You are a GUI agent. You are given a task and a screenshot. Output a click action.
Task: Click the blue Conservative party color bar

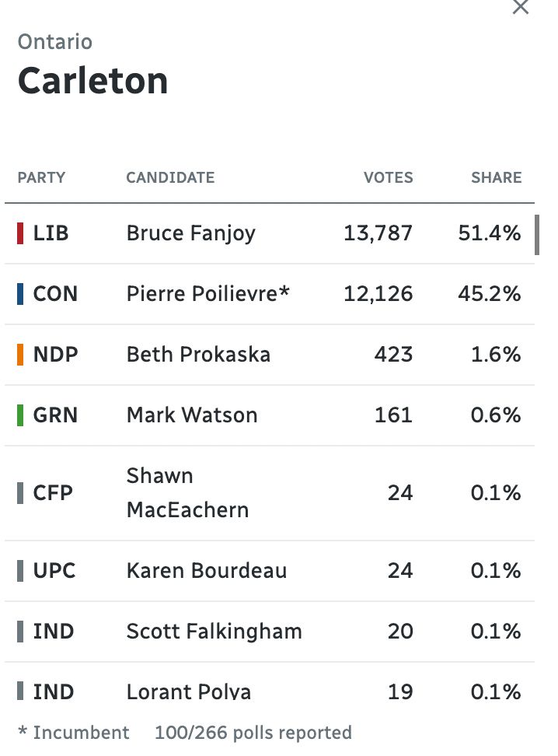click(20, 294)
